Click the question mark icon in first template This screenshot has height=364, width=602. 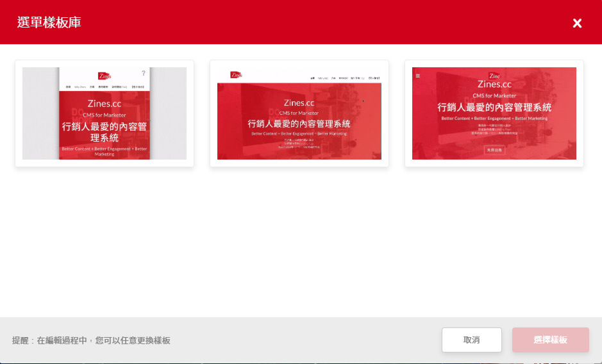(144, 73)
